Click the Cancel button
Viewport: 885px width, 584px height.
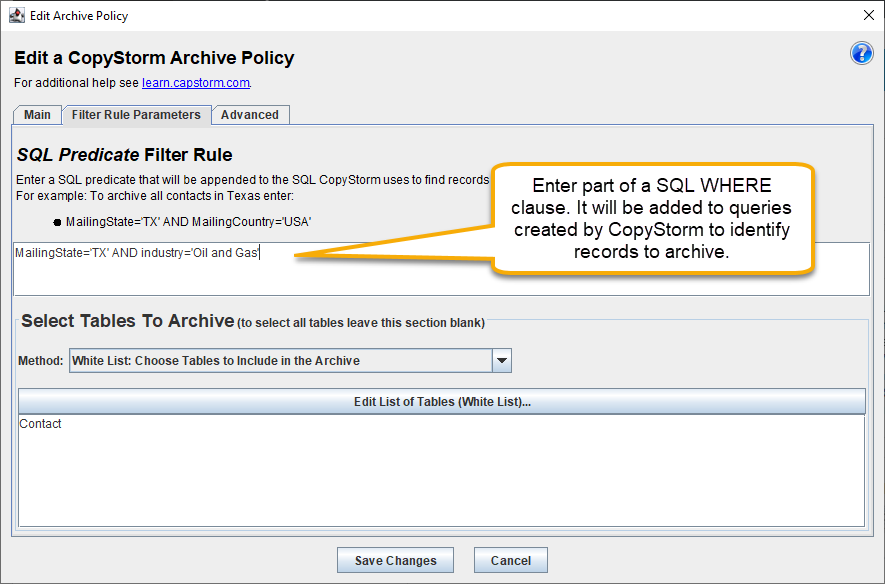pos(511,560)
